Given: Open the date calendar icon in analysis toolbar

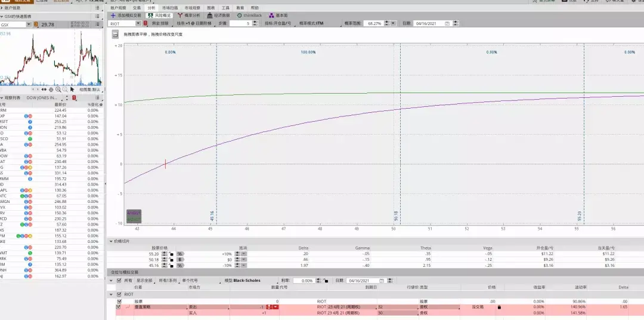Looking at the screenshot, I should 447,23.
